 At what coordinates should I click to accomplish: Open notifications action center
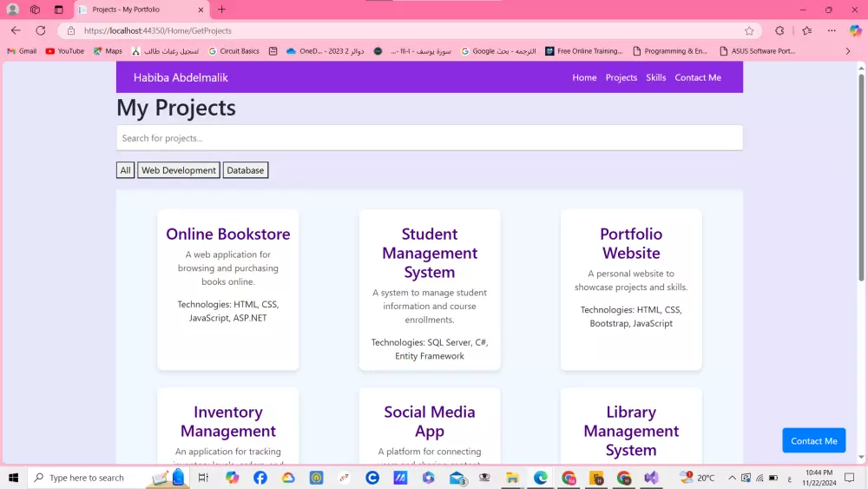[850, 478]
